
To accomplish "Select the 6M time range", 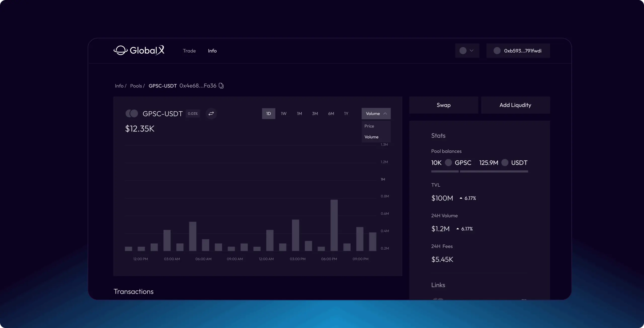I will (331, 113).
